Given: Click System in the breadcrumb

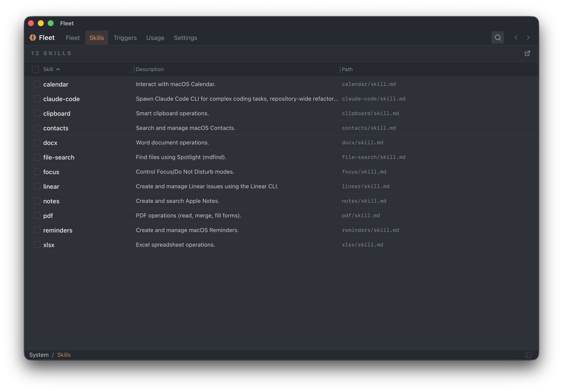Looking at the screenshot, I should (39, 355).
